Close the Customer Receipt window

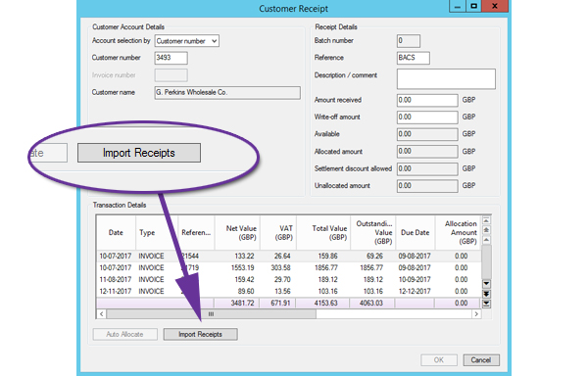(495, 7)
